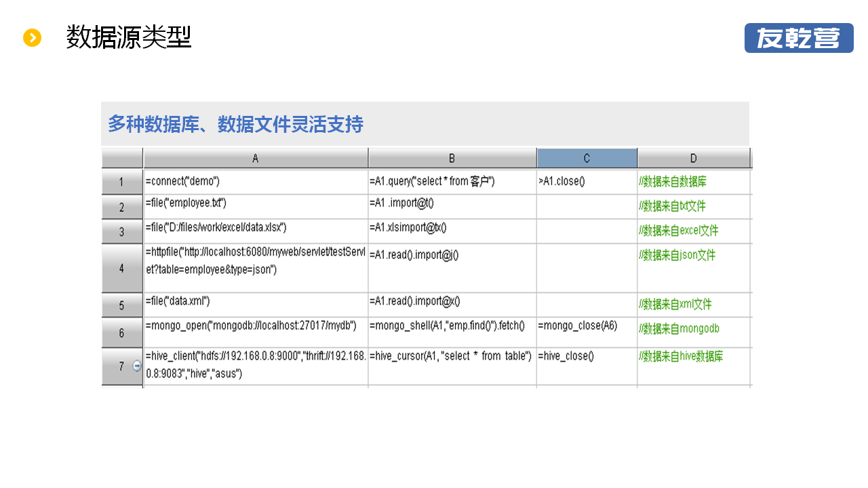The height and width of the screenshot is (488, 868).
Task: Select the highlighted column header C
Action: (587, 158)
